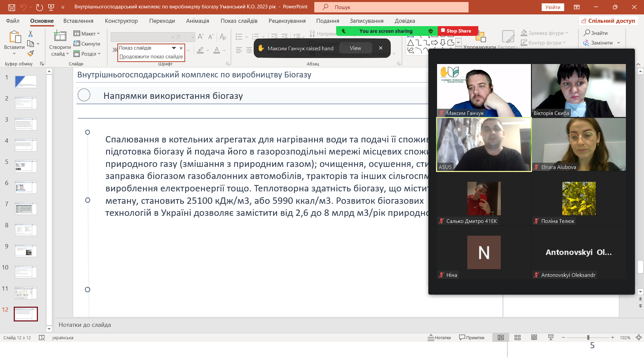Toggle the numbered list formatting
The image size is (644, 362).
(x=256, y=37)
